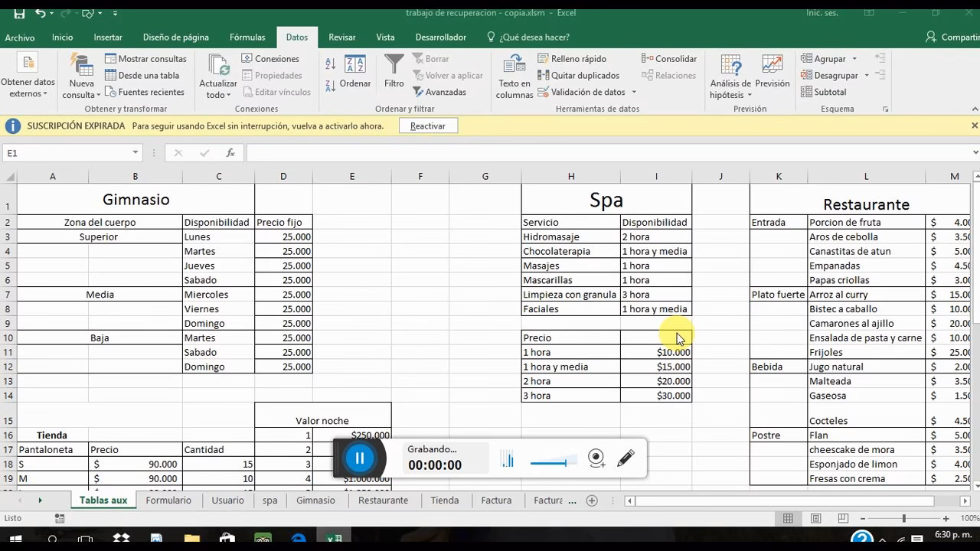Screen dimensions: 980x551
Task: Open the Name Box dropdown
Action: point(136,153)
